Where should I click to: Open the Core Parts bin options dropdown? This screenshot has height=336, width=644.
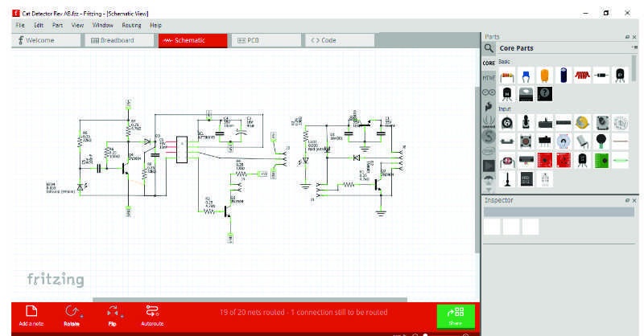634,47
